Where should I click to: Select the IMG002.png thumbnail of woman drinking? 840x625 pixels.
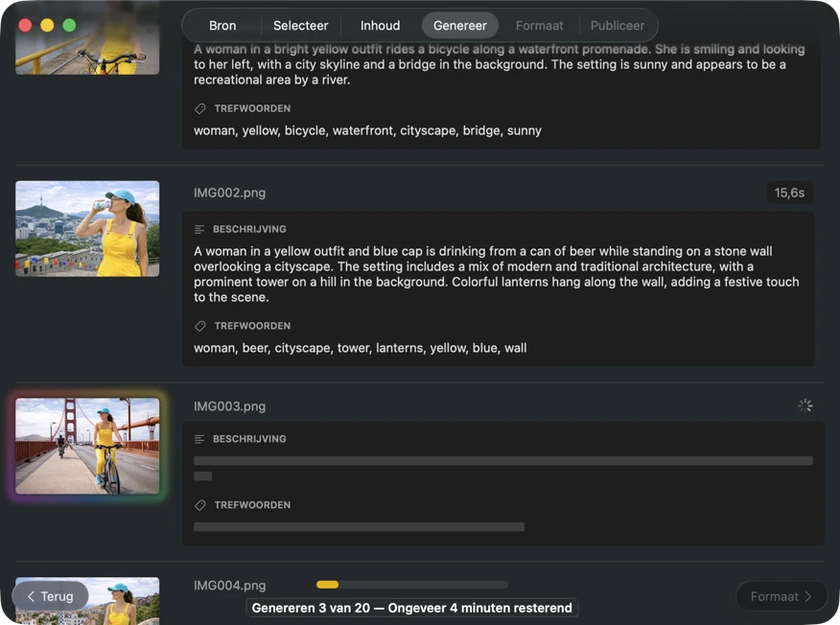[x=87, y=228]
